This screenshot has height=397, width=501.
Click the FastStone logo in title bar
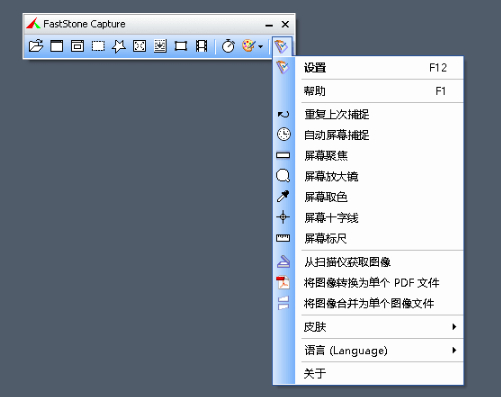tap(33, 23)
